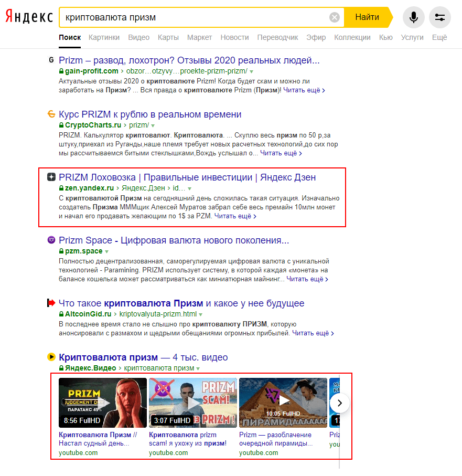Open search settings sliders icon
462x476 pixels.
440,17
